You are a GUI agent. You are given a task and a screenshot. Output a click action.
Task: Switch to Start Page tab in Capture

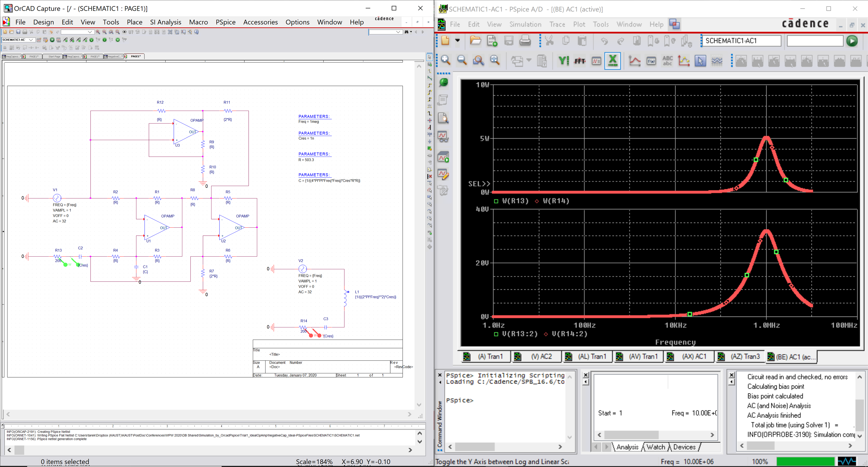pos(53,56)
